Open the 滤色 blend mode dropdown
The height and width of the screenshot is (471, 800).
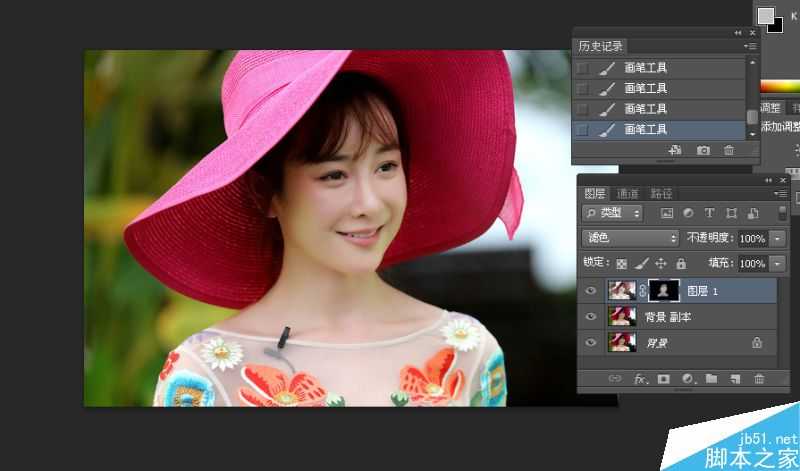pos(631,238)
